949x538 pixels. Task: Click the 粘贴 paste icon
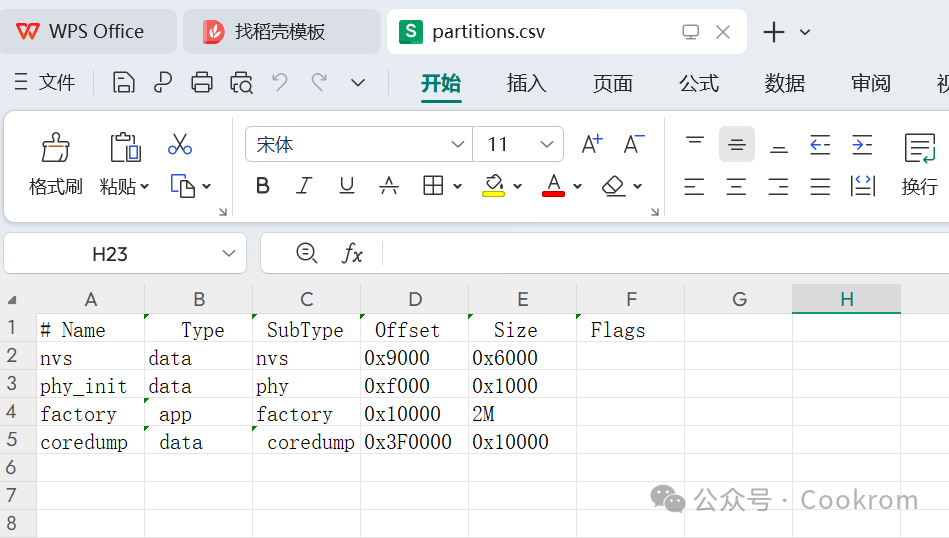coord(125,147)
